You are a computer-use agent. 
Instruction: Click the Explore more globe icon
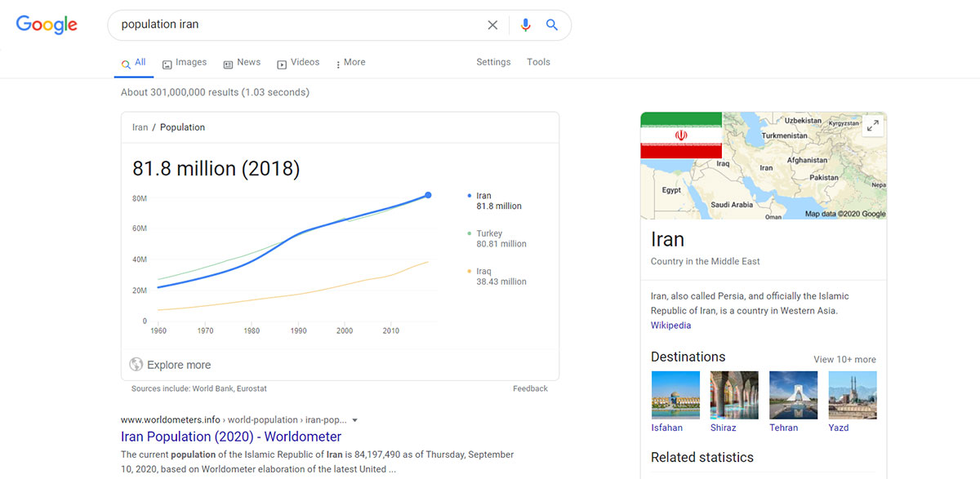(x=136, y=365)
